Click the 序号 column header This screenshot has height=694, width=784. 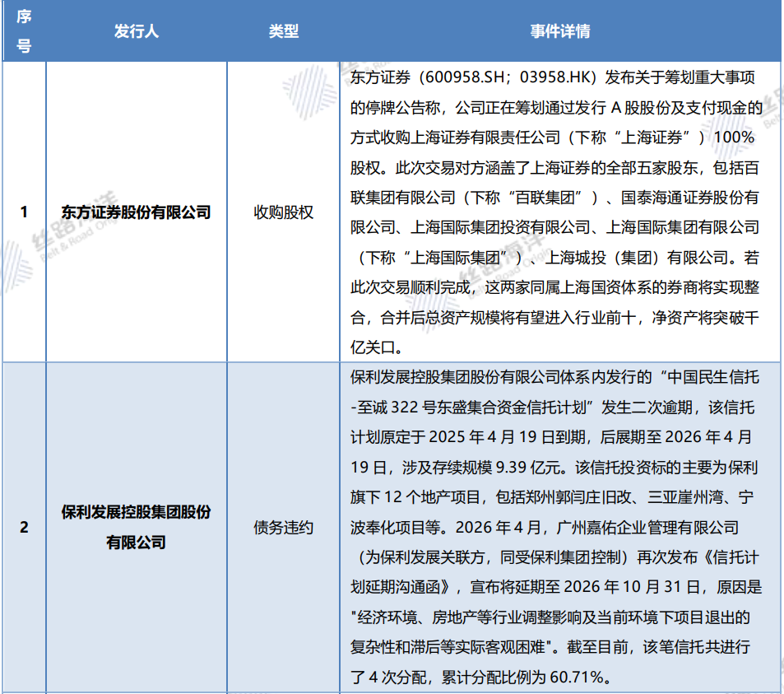coord(24,31)
